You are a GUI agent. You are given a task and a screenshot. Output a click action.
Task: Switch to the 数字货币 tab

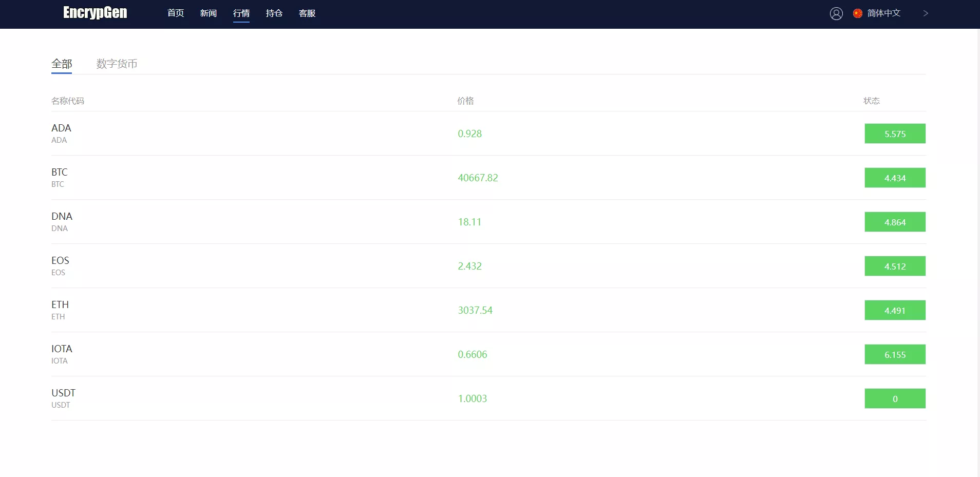[x=117, y=64]
